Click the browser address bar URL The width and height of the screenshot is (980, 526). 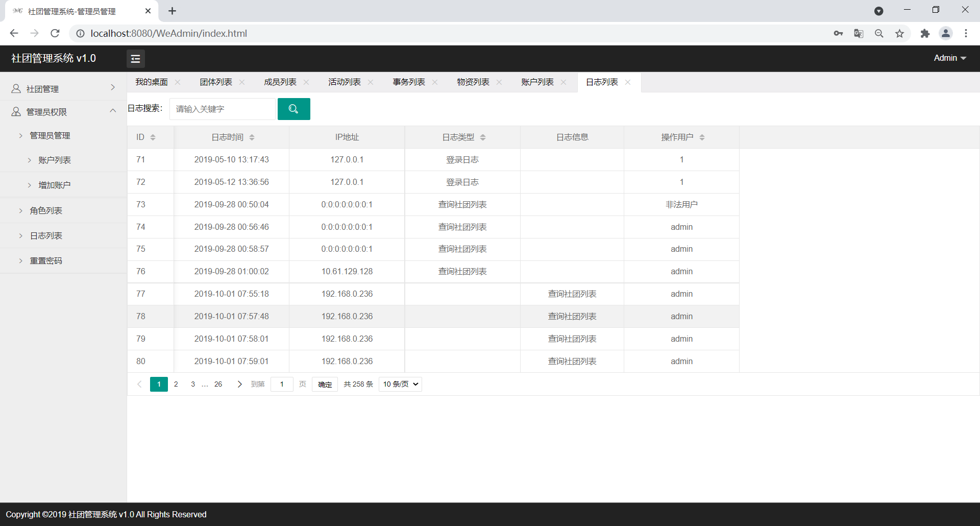168,33
